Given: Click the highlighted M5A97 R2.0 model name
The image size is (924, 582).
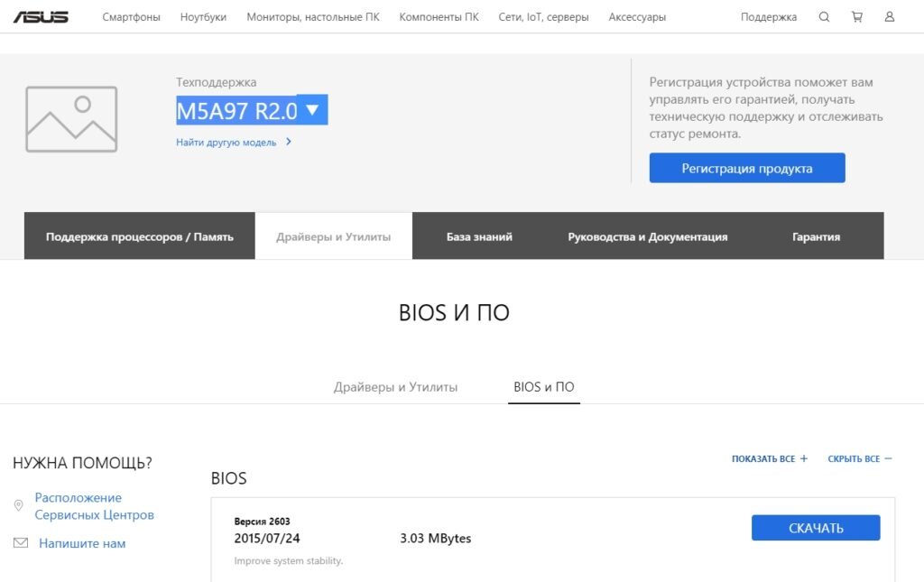Looking at the screenshot, I should coord(236,110).
